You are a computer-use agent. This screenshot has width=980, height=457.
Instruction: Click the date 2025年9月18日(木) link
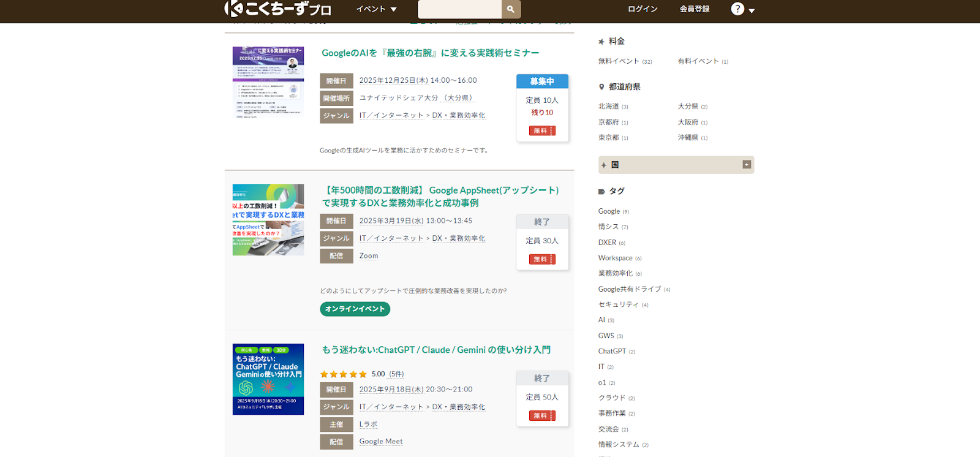(391, 390)
